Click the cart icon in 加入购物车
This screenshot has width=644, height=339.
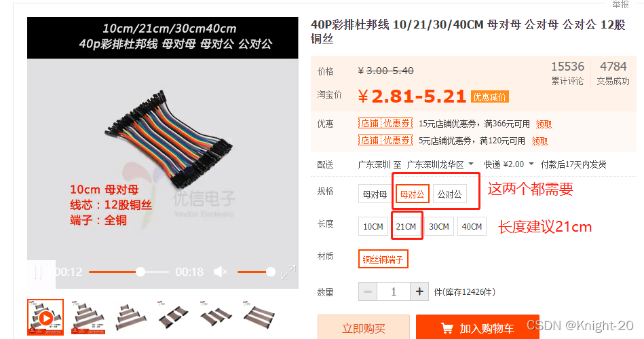447,328
